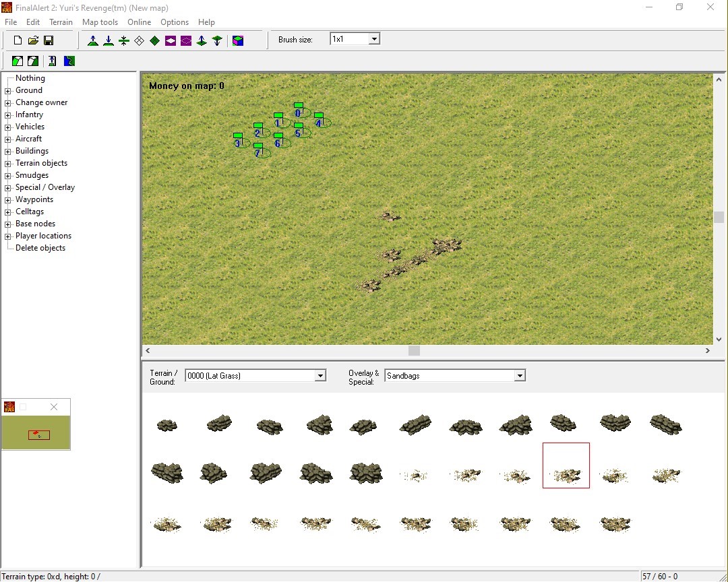
Task: Select the first sandbag tile in top row
Action: (166, 425)
